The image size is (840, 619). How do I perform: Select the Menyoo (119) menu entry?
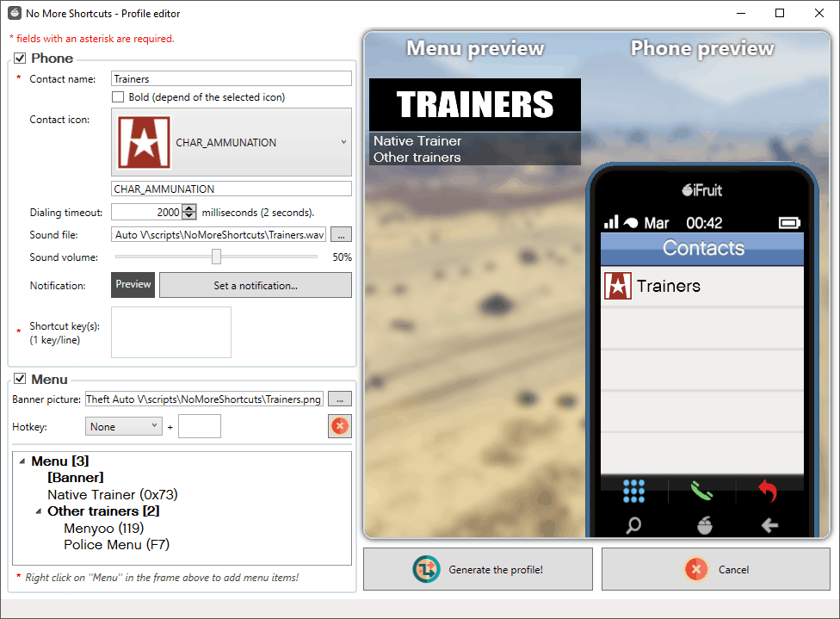(x=104, y=529)
